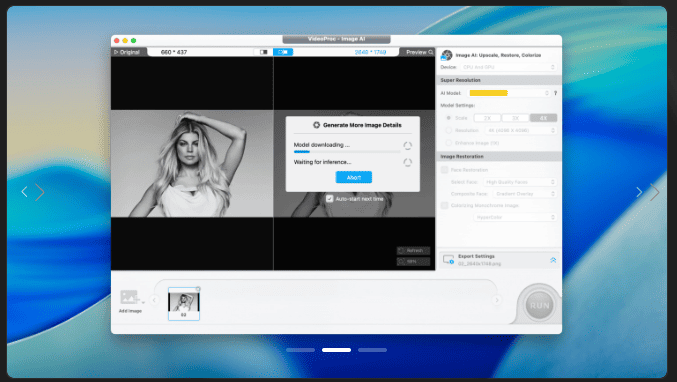Open the Device dropdown CPU And GPU
Screen dimensions: 677x382
[509, 67]
